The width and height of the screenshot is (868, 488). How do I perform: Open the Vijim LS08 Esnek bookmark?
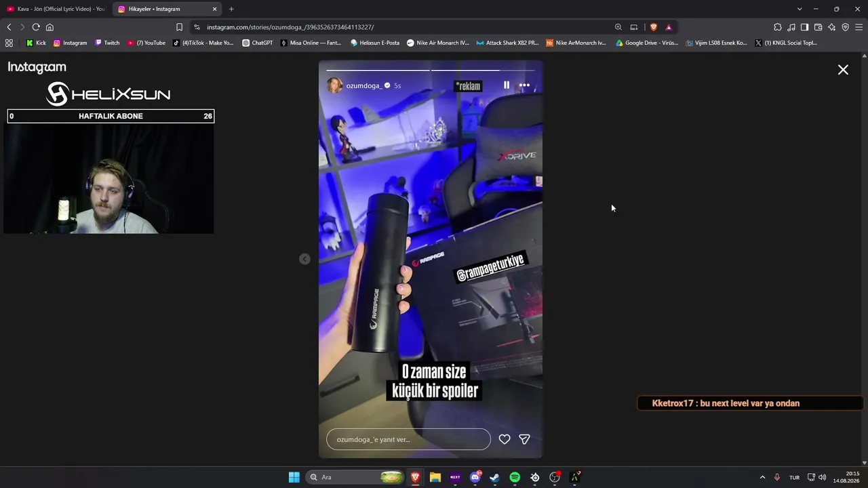coord(716,43)
